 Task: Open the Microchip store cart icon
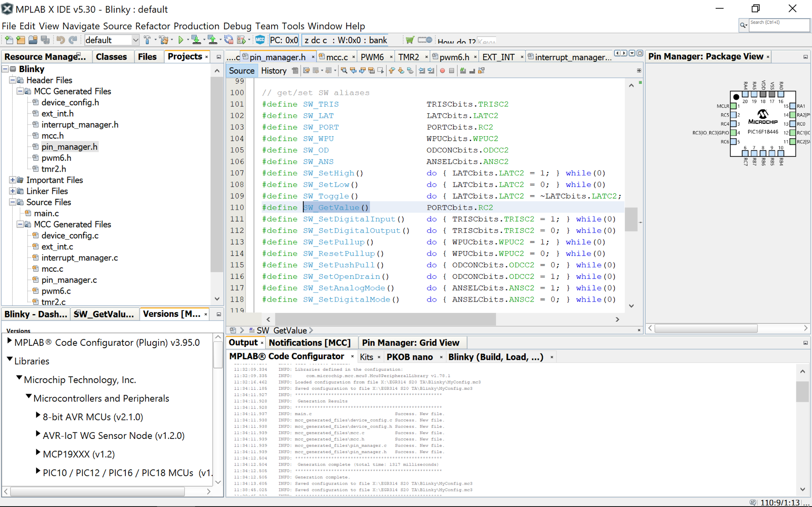coord(410,40)
